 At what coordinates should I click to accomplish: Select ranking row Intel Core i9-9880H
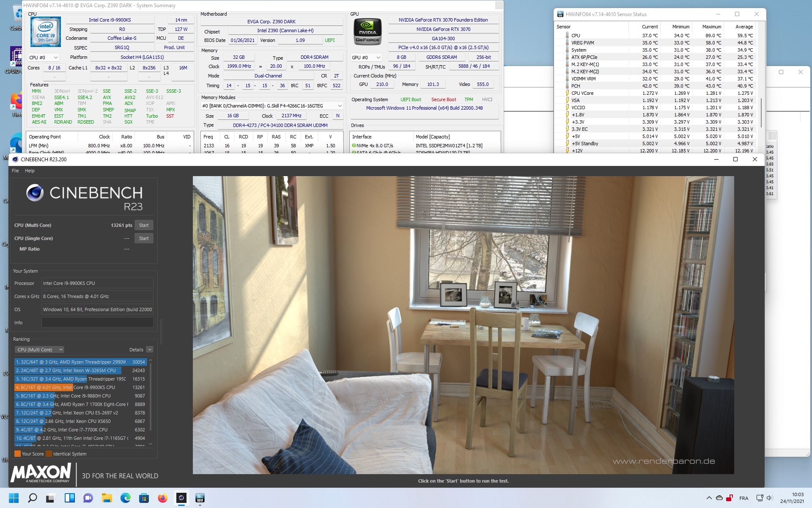[80, 396]
